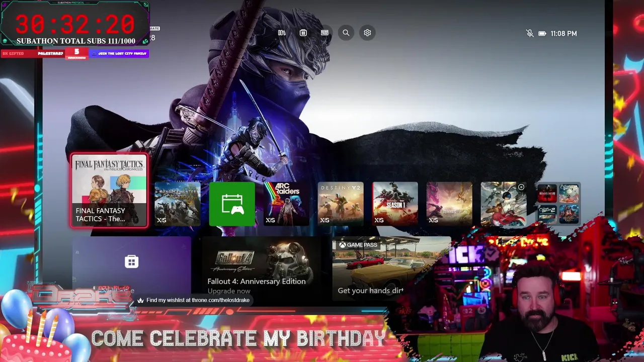Viewport: 644px width, 362px height.
Task: Launch the Monster Hunter game tile
Action: click(178, 204)
